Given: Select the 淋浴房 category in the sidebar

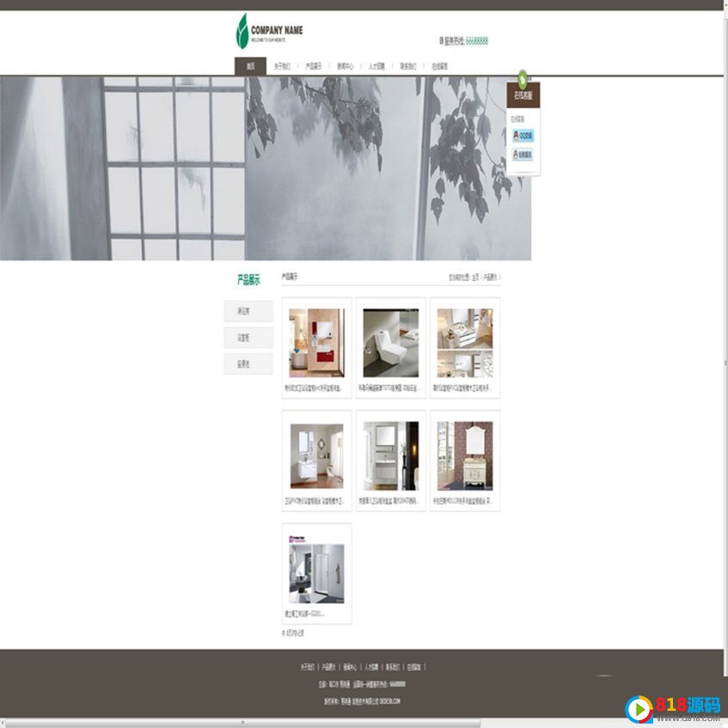Looking at the screenshot, I should point(248,311).
